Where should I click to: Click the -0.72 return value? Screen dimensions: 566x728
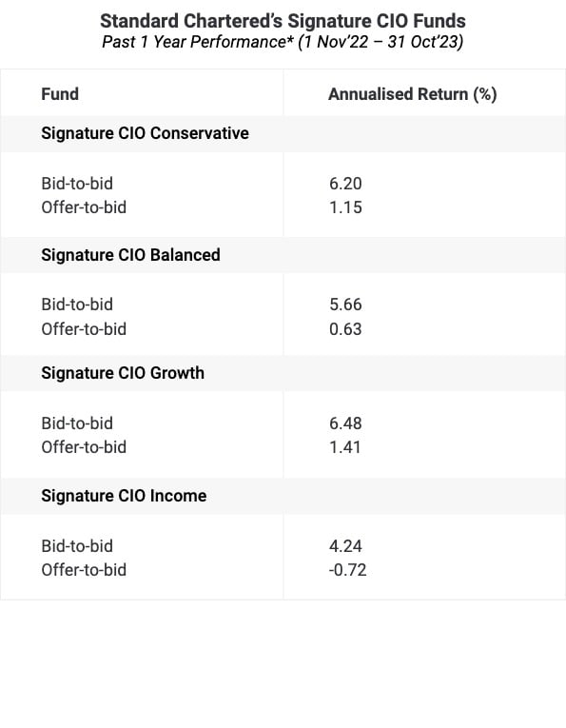[347, 570]
